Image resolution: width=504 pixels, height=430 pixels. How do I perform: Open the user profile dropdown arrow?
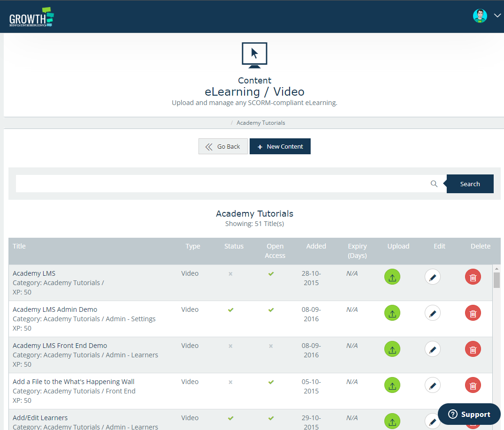tap(497, 16)
